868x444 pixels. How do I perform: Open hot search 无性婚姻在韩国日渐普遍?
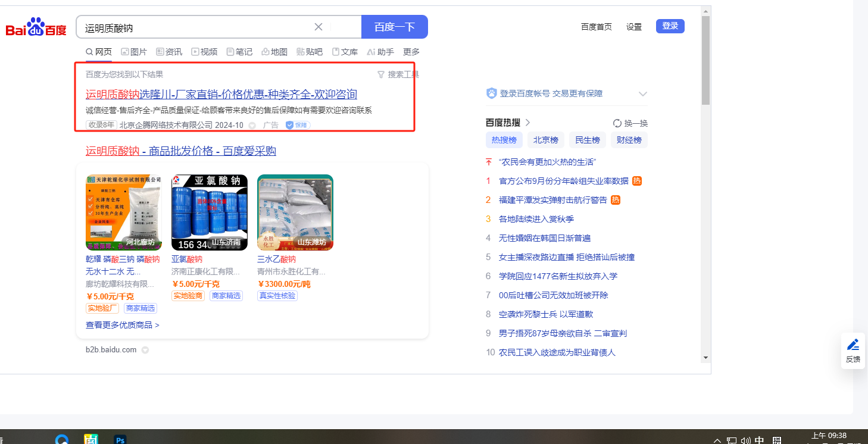coord(545,238)
